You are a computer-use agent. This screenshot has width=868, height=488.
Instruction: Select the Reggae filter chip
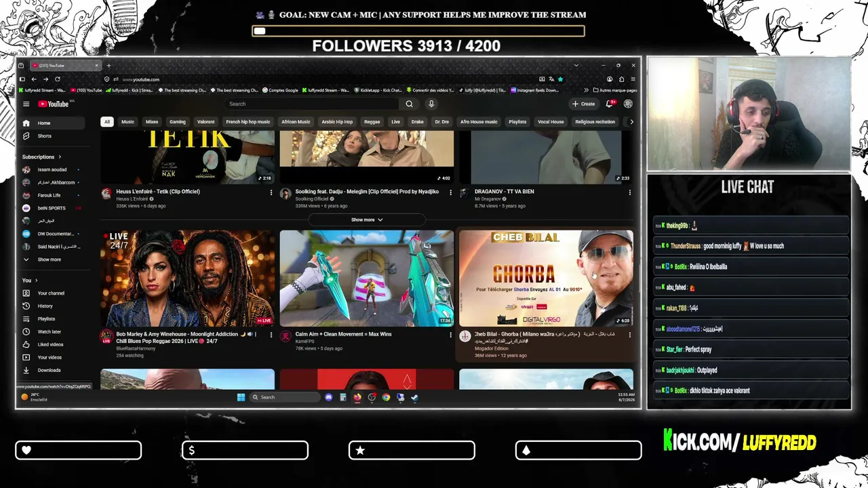coord(372,122)
